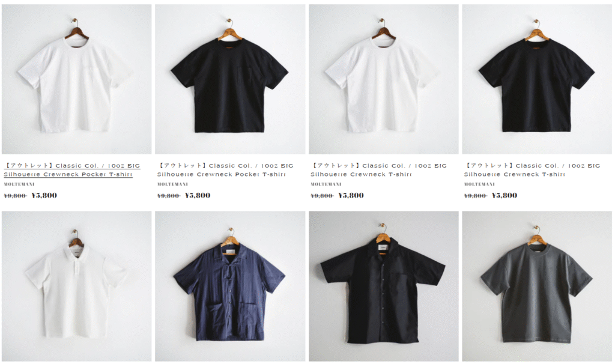Screen dimensions: 615x364
Task: View the white Crewneck T-shirt photo
Action: click(384, 79)
